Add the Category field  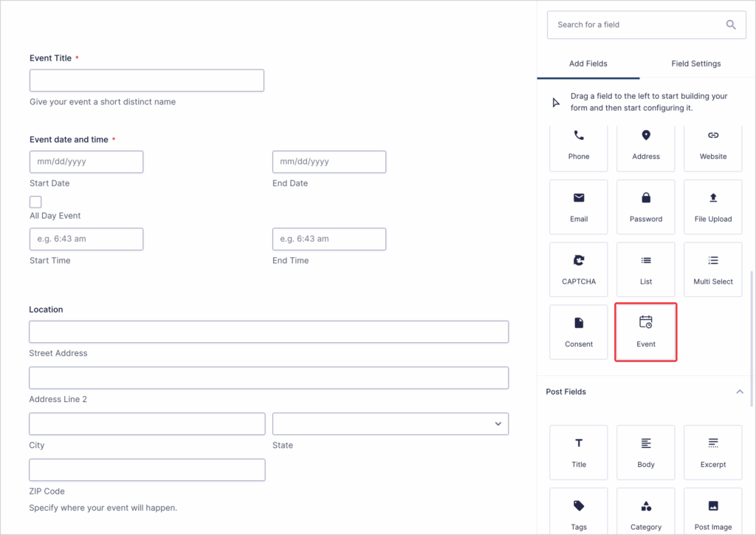click(x=645, y=511)
